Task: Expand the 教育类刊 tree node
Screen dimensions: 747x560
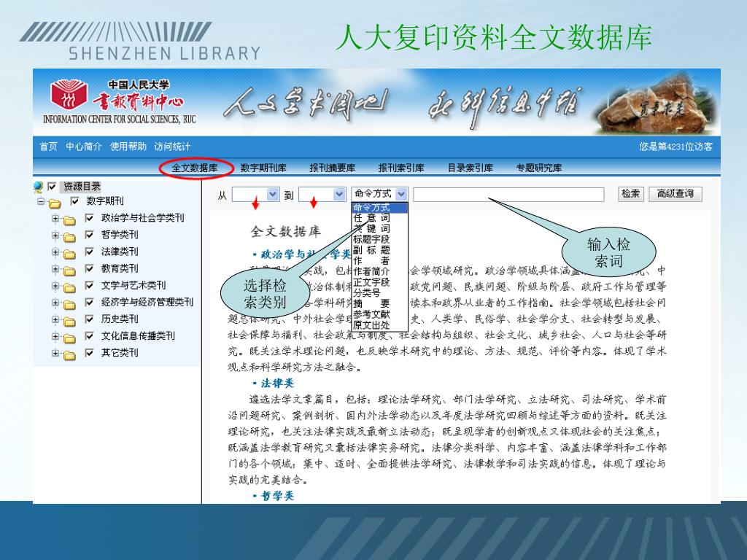Action: click(x=55, y=269)
